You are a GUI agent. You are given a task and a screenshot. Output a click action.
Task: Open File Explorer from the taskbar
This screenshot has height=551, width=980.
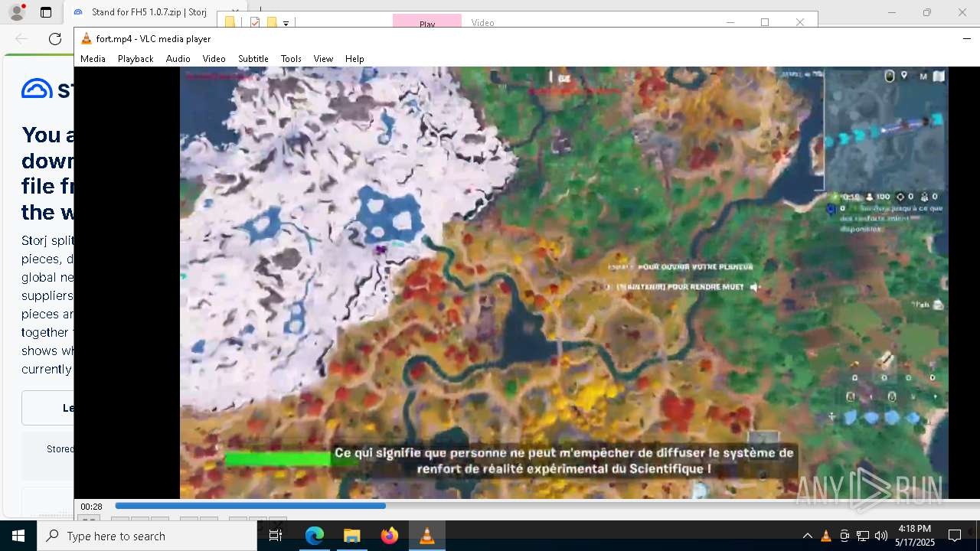pyautogui.click(x=351, y=536)
